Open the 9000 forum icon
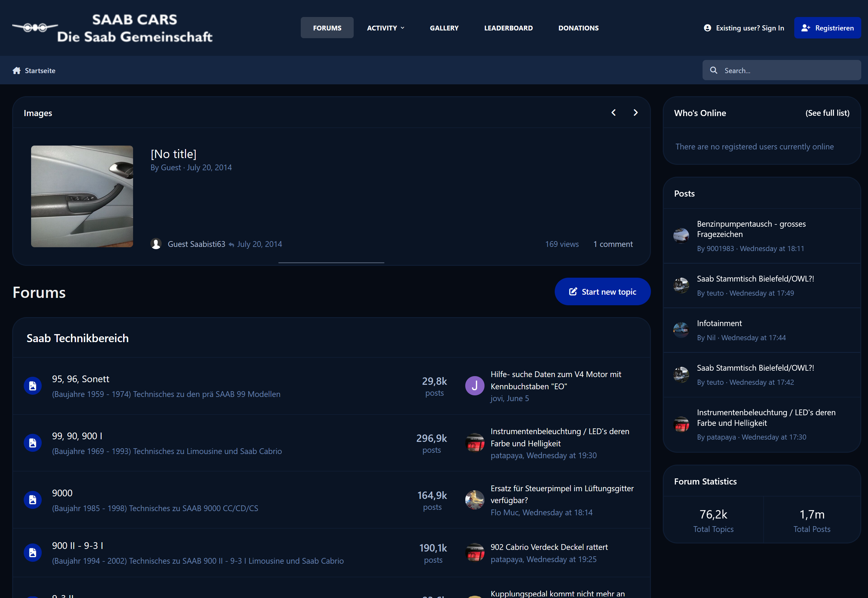Image resolution: width=868 pixels, height=598 pixels. 33,500
